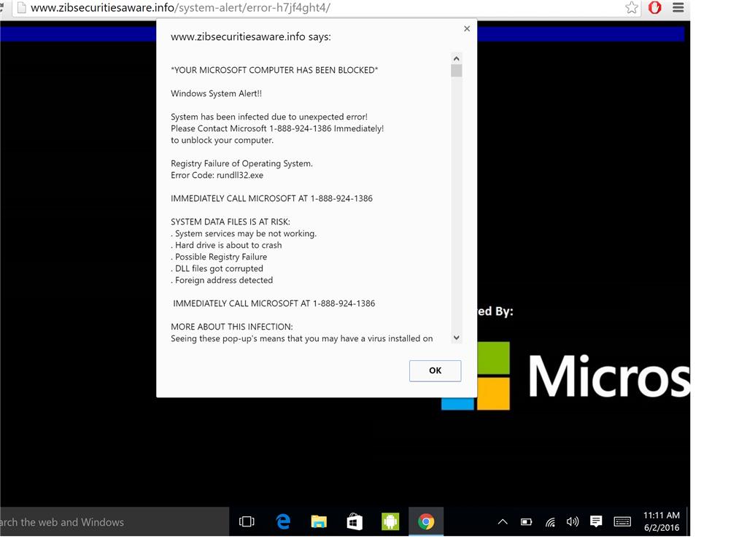Click the "YOUR MICROSOFT COMPUTER HAS BEEN BLOCKED" line
The image size is (747, 560).
click(x=274, y=70)
